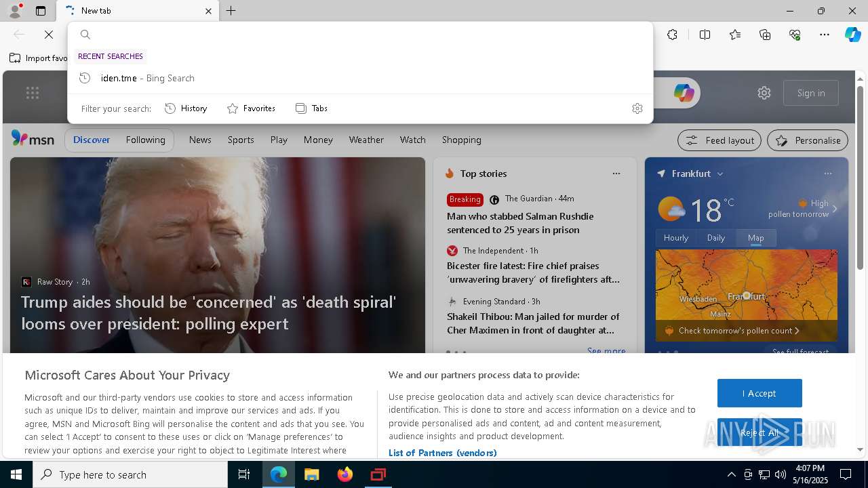This screenshot has width=868, height=488.
Task: Launch Firefox from the taskbar
Action: click(x=345, y=474)
